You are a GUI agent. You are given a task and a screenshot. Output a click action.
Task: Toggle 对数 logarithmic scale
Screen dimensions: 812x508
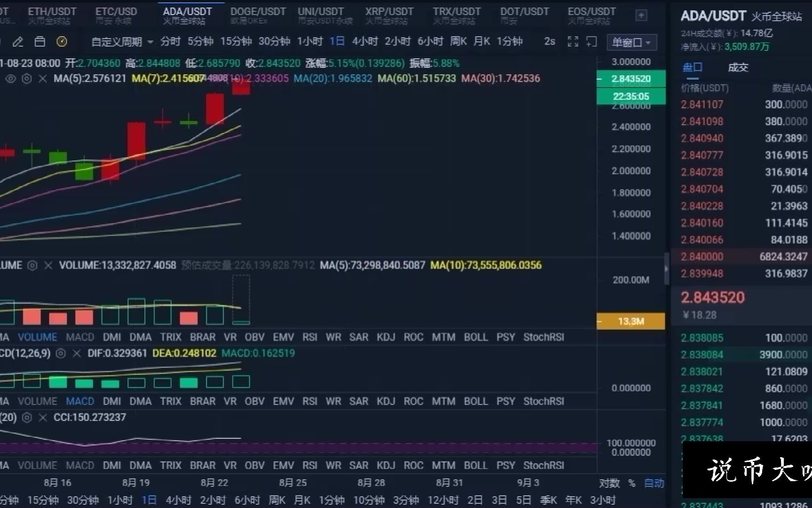609,484
